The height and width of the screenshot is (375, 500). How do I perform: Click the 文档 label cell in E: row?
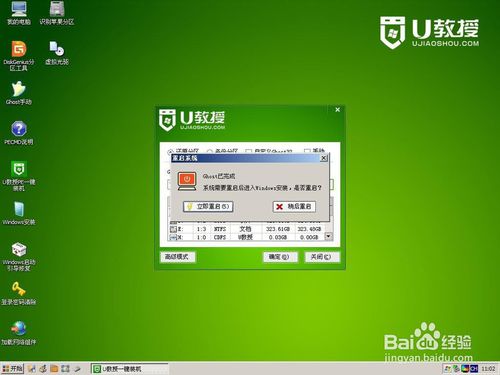pos(245,229)
